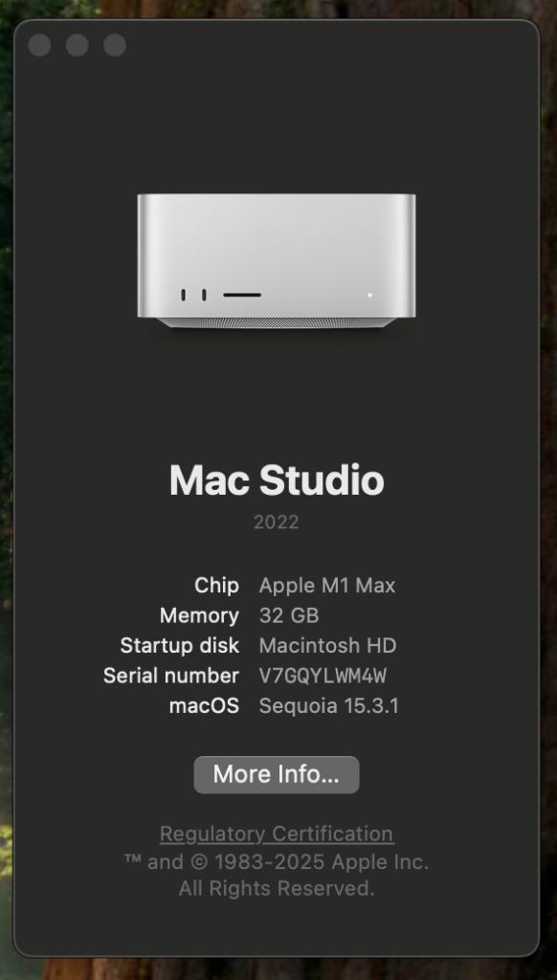Select the Apple M1 Max chip value
The image size is (557, 980).
pyautogui.click(x=327, y=586)
